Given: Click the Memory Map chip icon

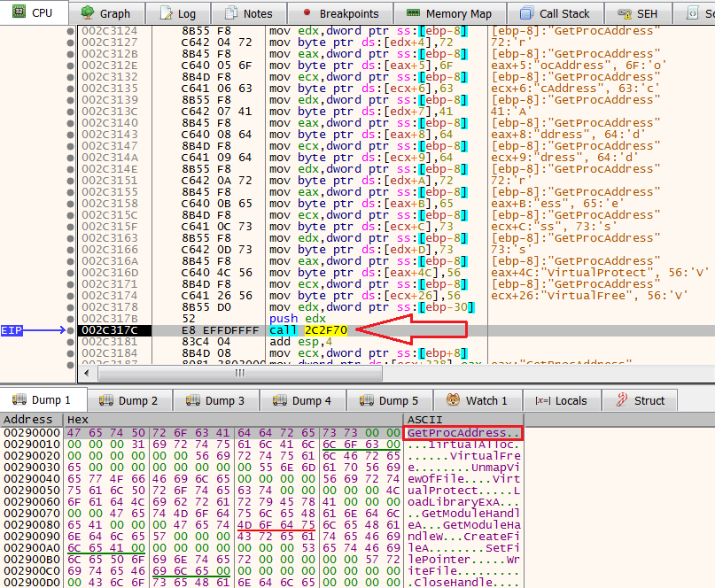Looking at the screenshot, I should point(413,12).
